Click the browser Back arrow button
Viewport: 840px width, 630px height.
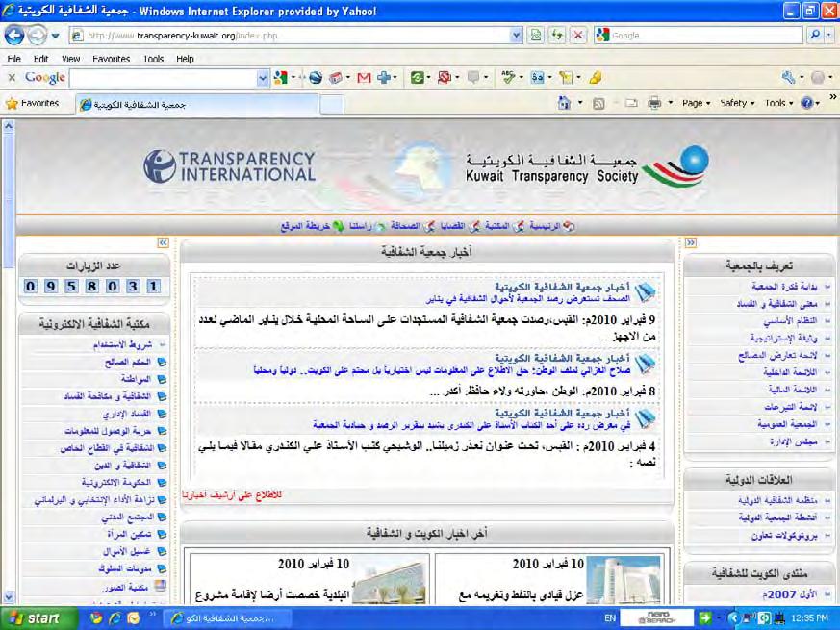tap(14, 36)
